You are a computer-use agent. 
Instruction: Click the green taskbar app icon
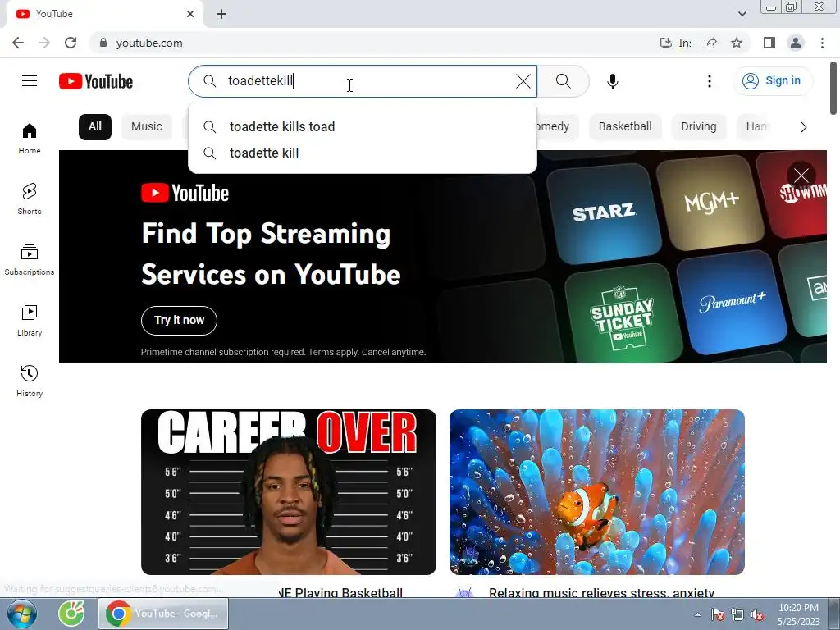click(71, 614)
